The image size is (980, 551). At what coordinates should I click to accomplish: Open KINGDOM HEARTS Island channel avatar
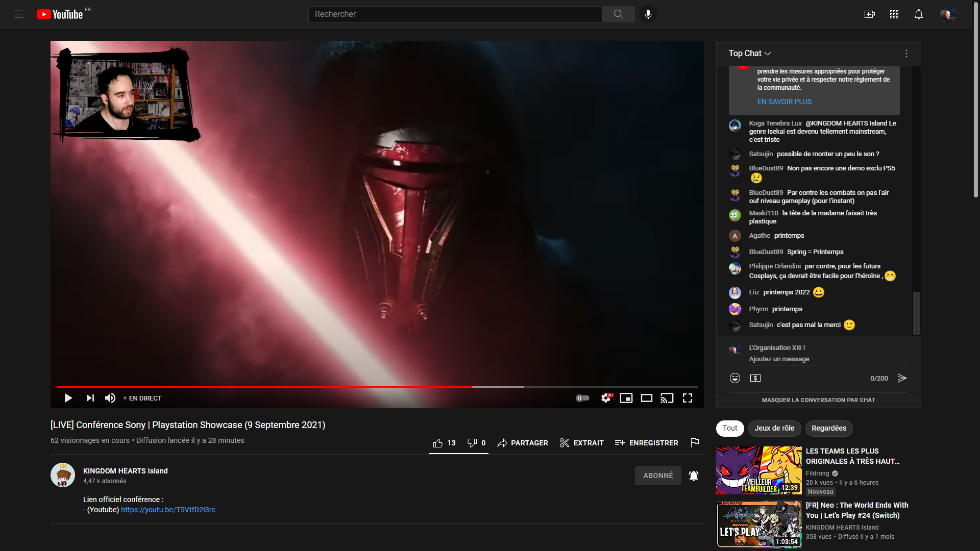click(63, 475)
